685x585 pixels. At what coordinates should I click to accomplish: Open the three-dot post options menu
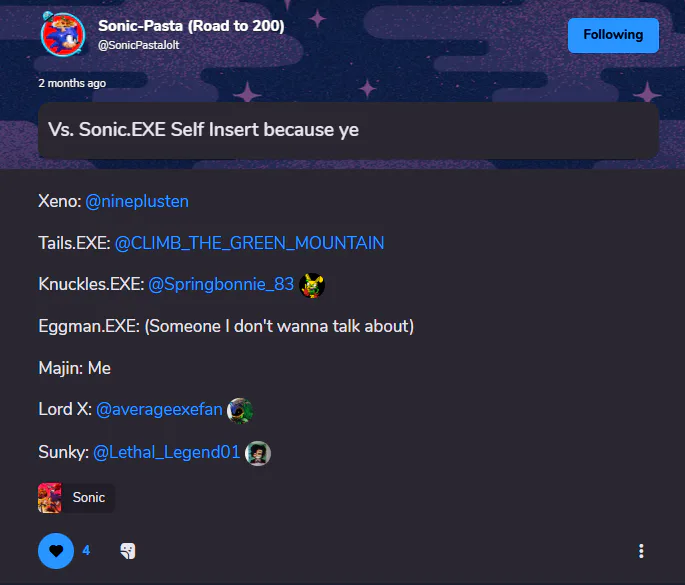point(641,551)
